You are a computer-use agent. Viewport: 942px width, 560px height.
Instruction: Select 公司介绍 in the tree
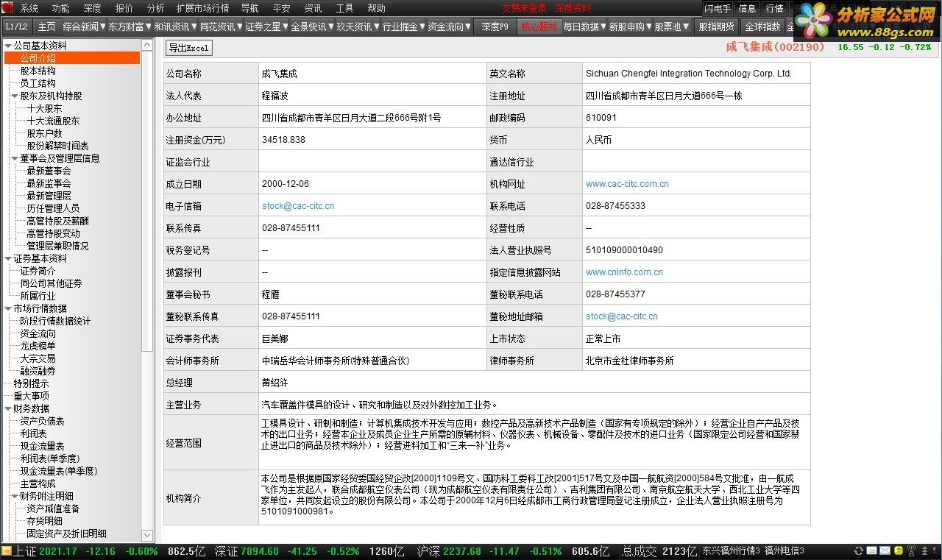72,58
